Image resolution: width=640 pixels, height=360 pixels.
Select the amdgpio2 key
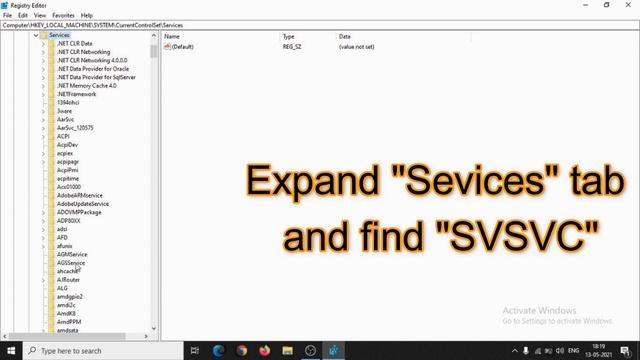click(x=70, y=297)
